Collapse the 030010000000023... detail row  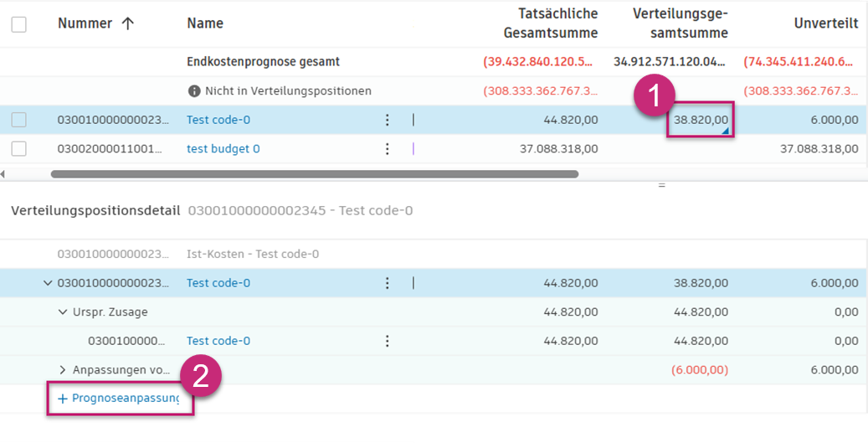(48, 283)
